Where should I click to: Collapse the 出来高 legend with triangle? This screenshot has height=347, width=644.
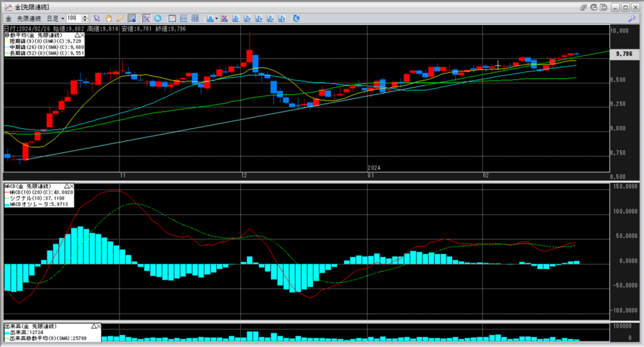click(92, 327)
